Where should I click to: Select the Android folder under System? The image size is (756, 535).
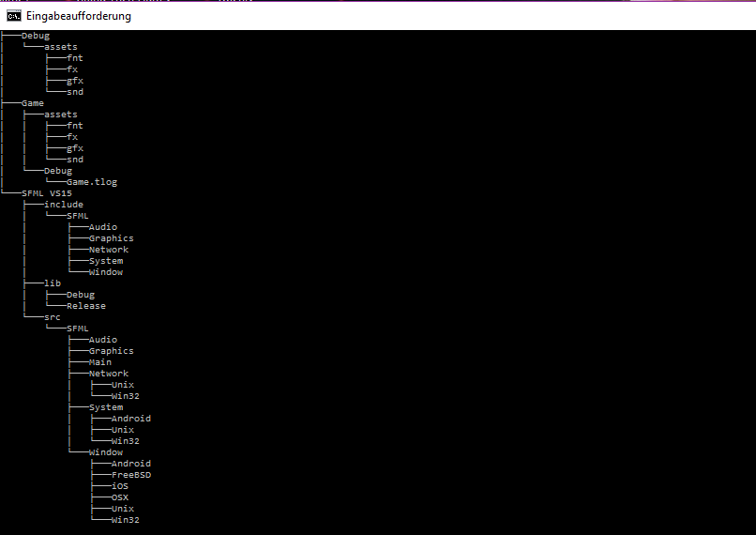tap(131, 419)
